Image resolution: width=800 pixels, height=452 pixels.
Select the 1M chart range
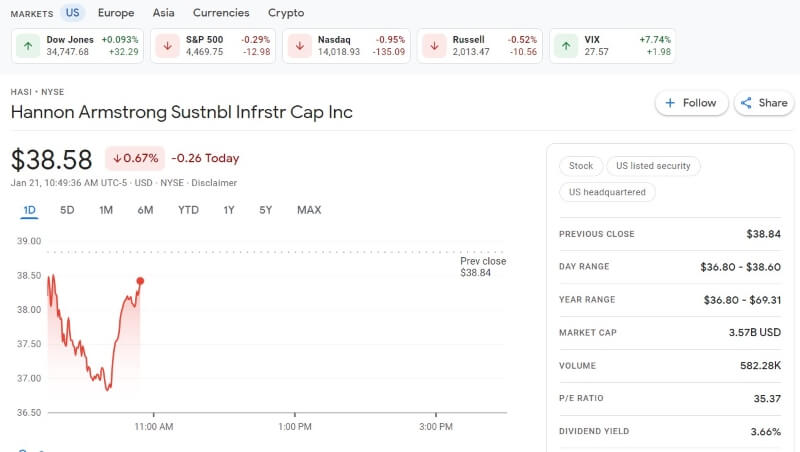coord(106,210)
